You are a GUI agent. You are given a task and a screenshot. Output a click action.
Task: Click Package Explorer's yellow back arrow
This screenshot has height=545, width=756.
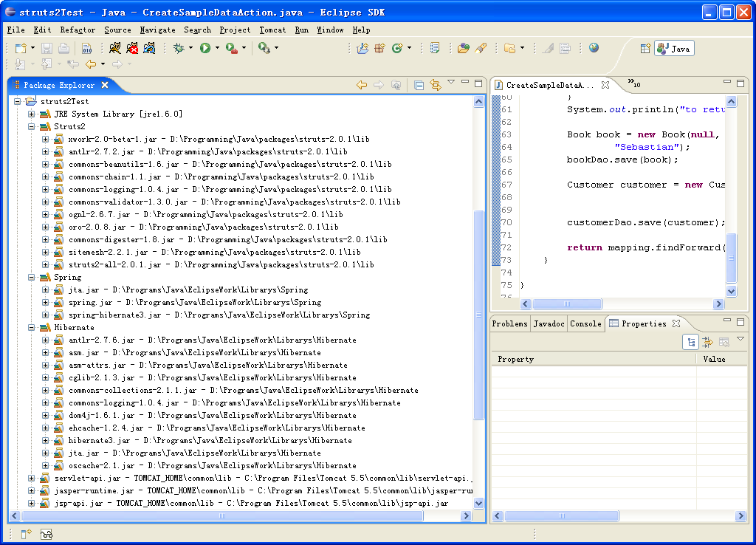click(x=362, y=86)
